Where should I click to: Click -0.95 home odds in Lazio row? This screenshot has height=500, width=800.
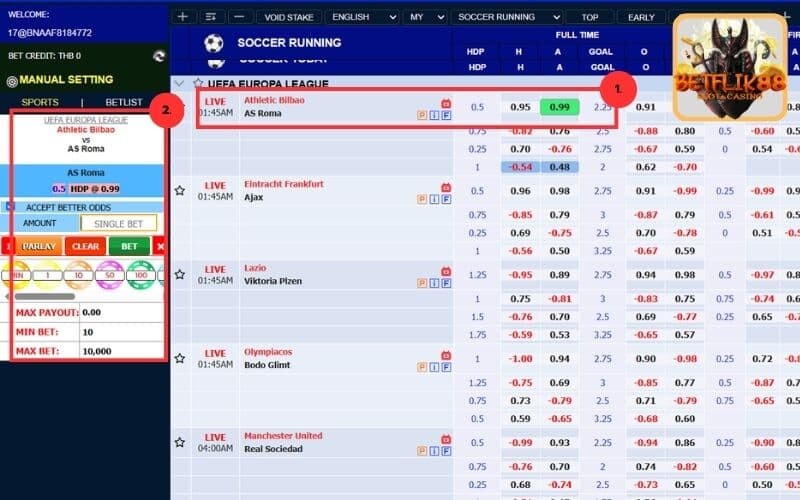520,274
